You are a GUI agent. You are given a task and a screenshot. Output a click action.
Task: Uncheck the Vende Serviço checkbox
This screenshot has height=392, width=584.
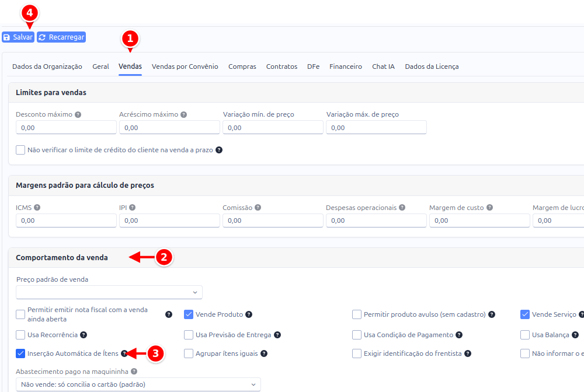[525, 314]
